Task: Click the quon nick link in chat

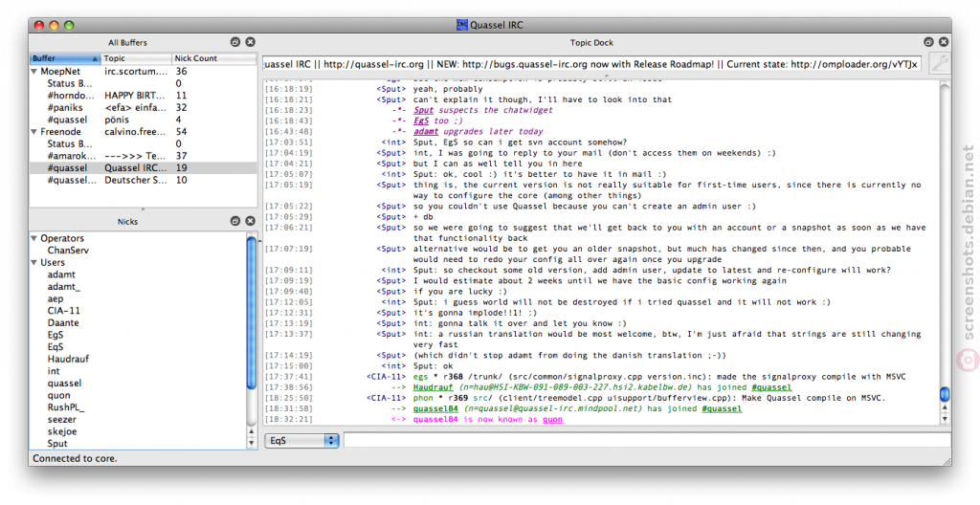Action: click(552, 419)
